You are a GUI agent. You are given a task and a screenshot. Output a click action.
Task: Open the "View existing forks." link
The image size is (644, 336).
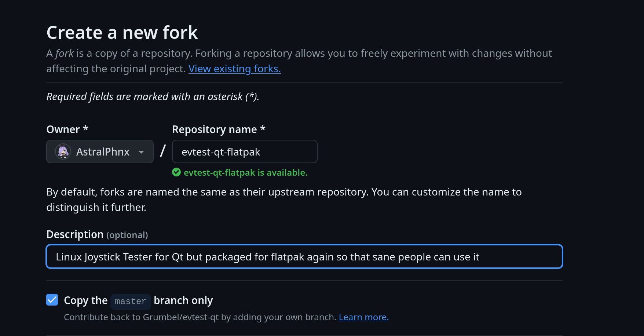click(234, 69)
